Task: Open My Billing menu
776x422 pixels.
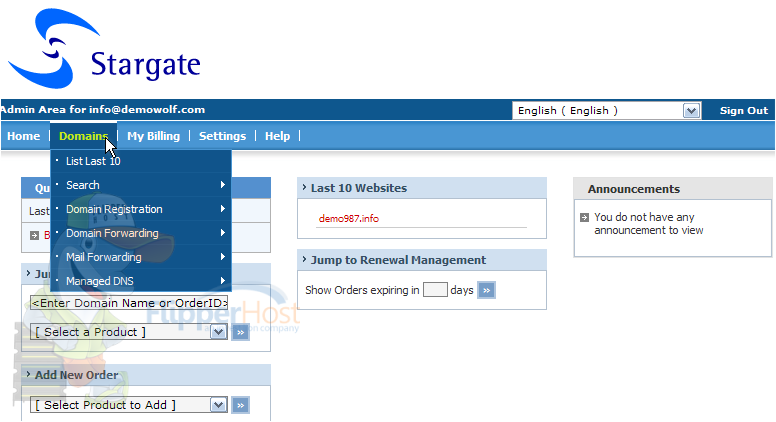Action: (x=153, y=136)
